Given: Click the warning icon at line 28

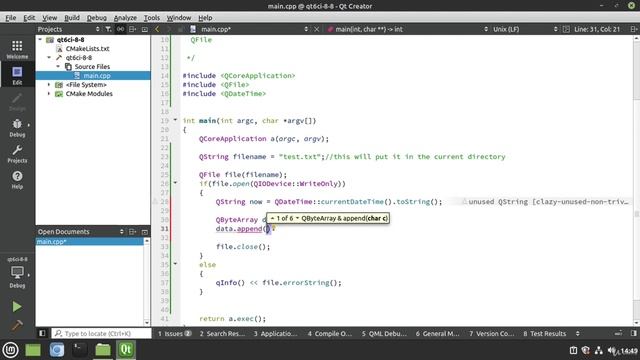Looking at the screenshot, I should [x=155, y=201].
